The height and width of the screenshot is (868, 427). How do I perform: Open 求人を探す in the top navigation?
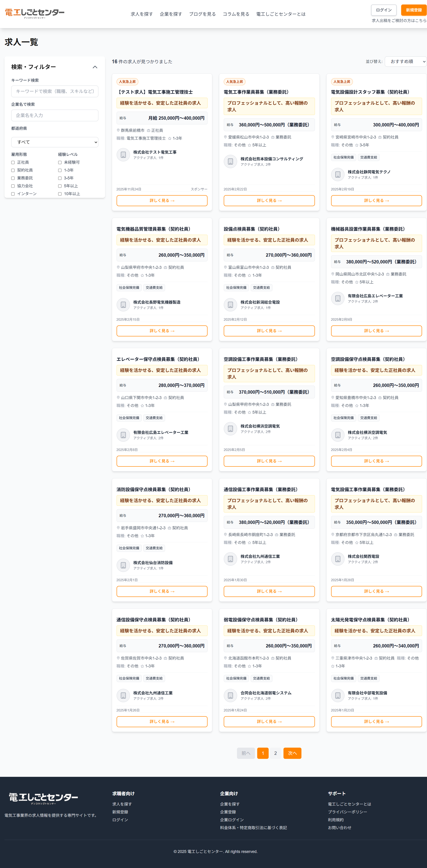pos(142,14)
